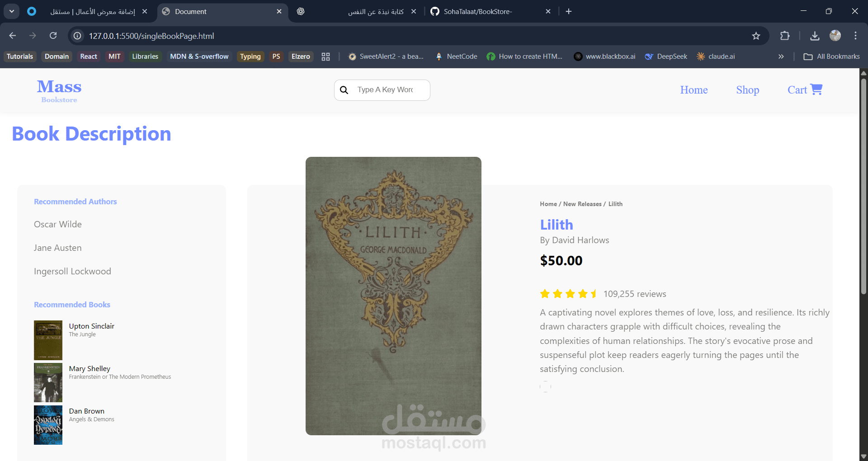Click the browser forward arrow
The height and width of the screenshot is (461, 868).
coord(33,36)
